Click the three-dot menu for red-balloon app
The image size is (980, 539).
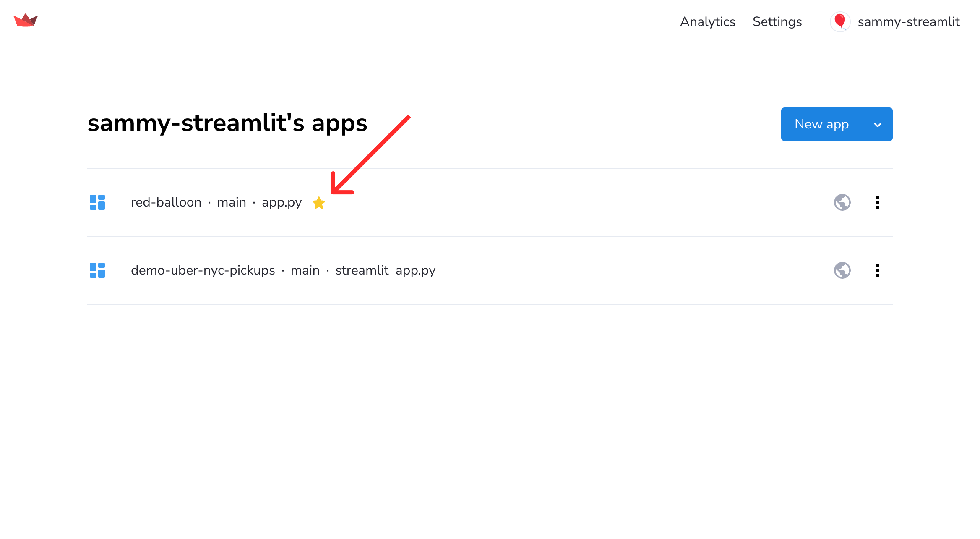(876, 202)
